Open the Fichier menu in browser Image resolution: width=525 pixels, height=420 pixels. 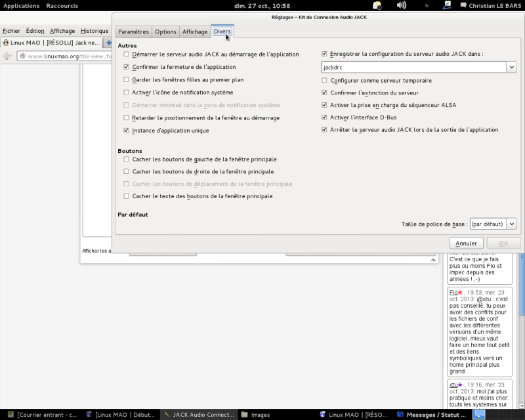click(11, 31)
